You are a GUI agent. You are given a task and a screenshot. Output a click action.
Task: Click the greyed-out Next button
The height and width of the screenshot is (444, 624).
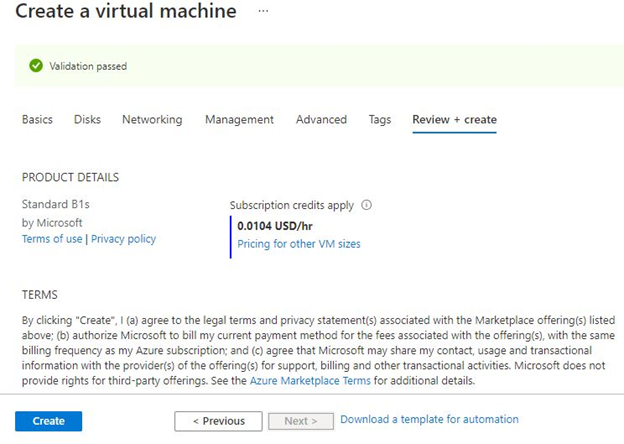click(300, 421)
